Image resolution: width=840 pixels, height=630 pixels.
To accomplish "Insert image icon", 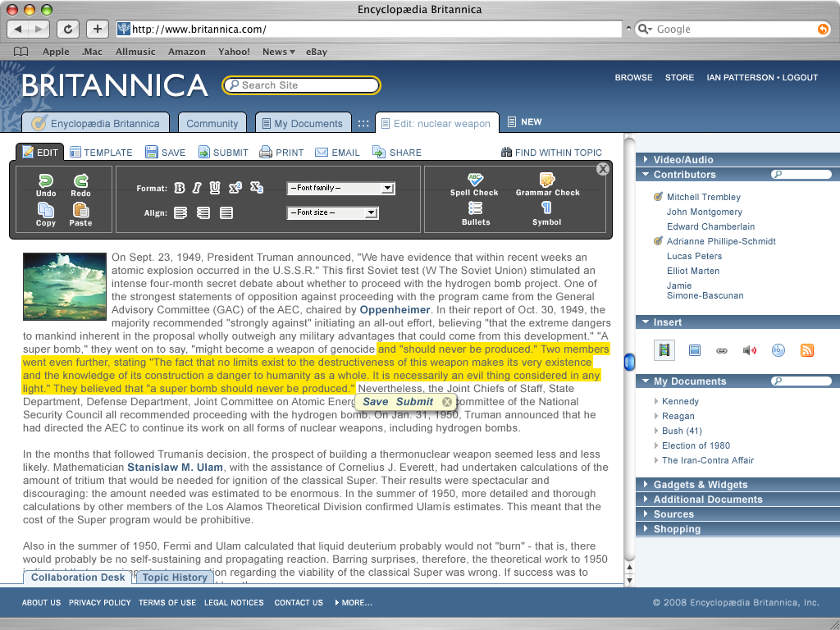I will click(x=694, y=350).
